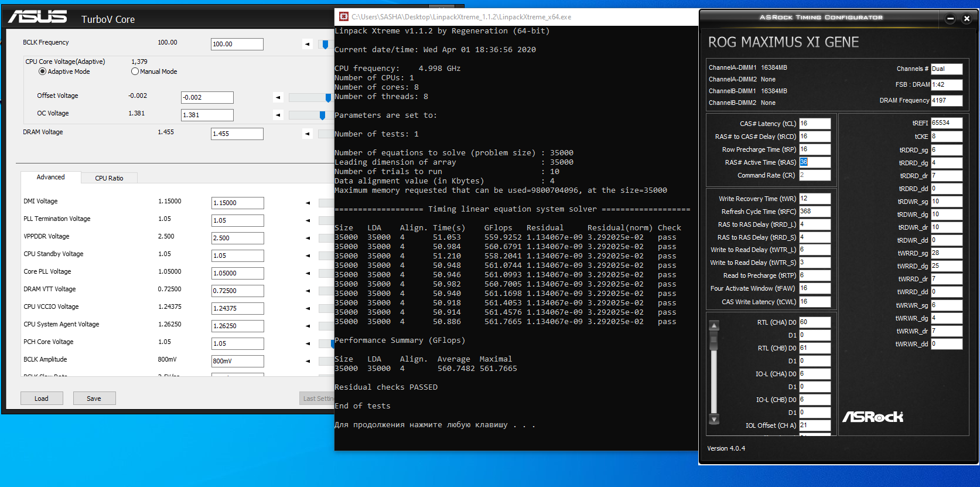Click CPU System Agent Voltage decrease arrow

click(x=308, y=326)
